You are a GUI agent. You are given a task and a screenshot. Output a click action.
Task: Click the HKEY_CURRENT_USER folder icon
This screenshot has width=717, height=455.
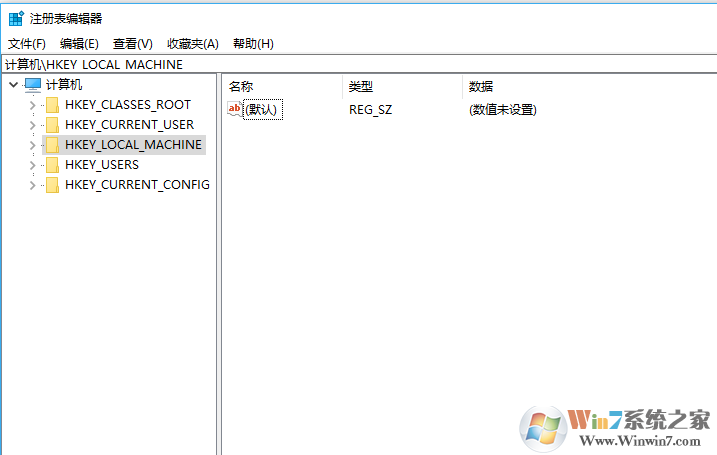52,125
